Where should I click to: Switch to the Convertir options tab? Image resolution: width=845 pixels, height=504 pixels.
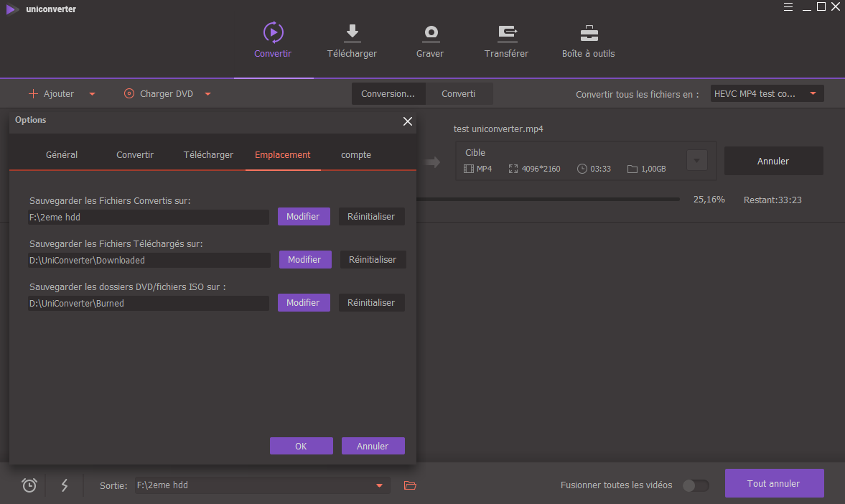coord(135,154)
